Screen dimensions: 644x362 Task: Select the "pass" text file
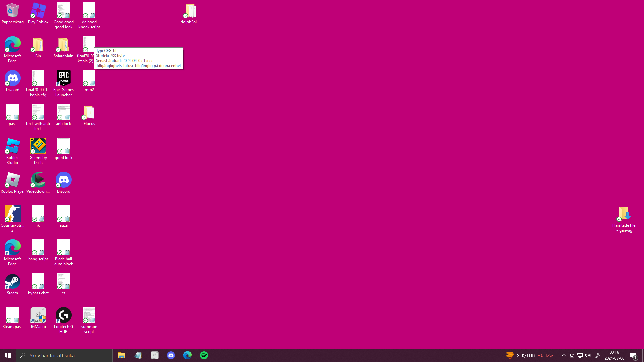[x=12, y=115]
